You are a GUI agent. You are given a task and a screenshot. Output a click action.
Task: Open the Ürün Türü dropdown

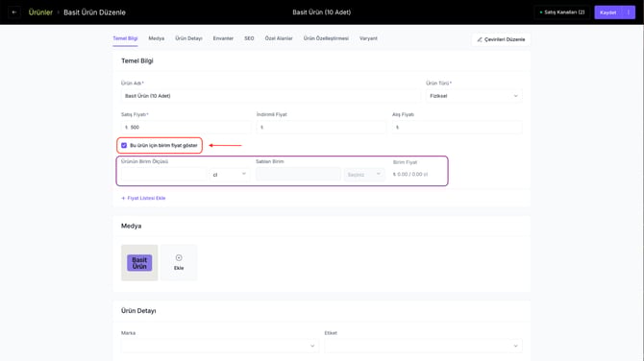pyautogui.click(x=474, y=96)
